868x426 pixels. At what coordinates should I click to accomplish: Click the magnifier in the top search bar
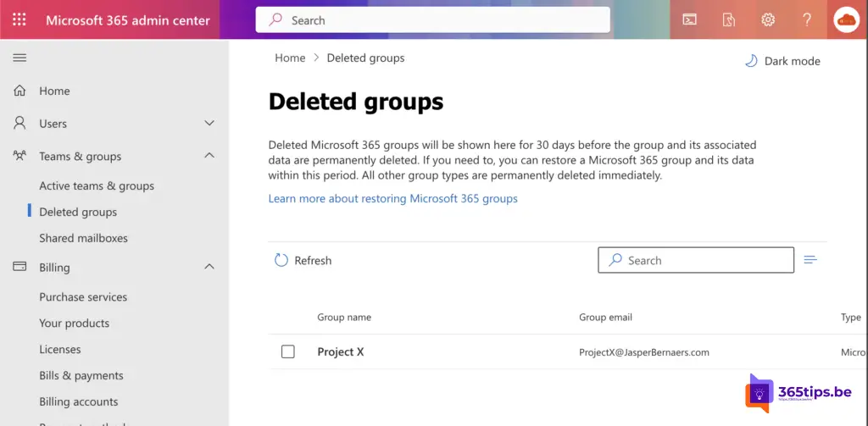point(275,20)
